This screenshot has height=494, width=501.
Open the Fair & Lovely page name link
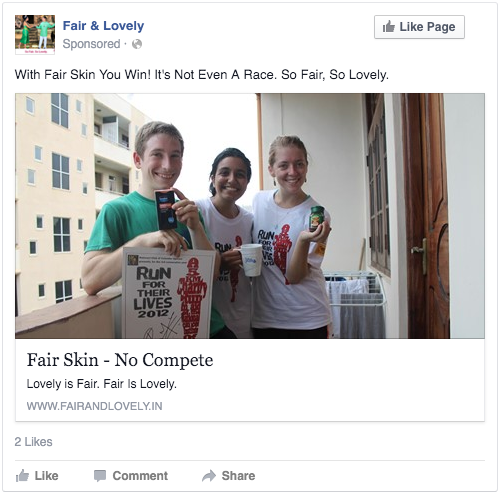pos(103,26)
